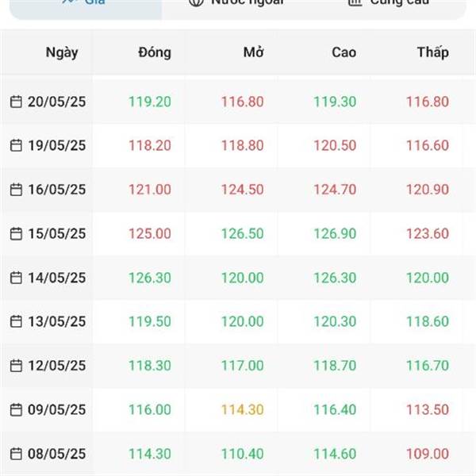This screenshot has width=476, height=476.
Task: Click closing price 126.30 on 14/05/25
Action: click(150, 278)
